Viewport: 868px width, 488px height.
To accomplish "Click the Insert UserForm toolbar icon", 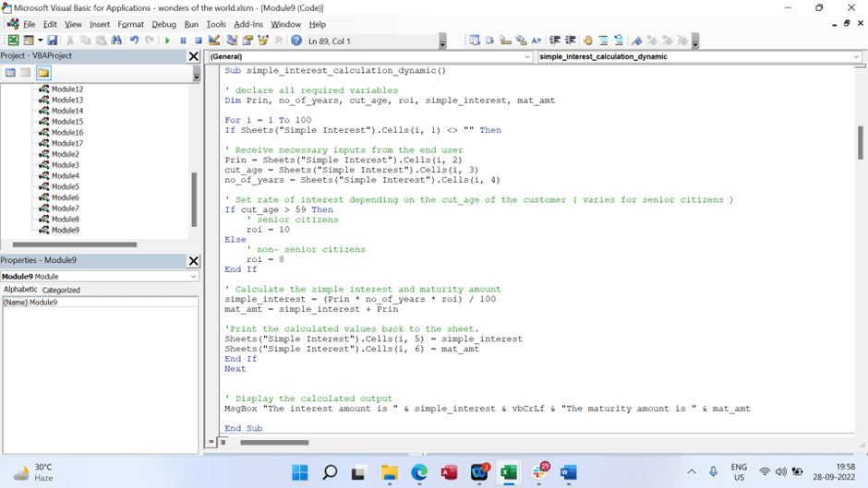I will 29,41.
